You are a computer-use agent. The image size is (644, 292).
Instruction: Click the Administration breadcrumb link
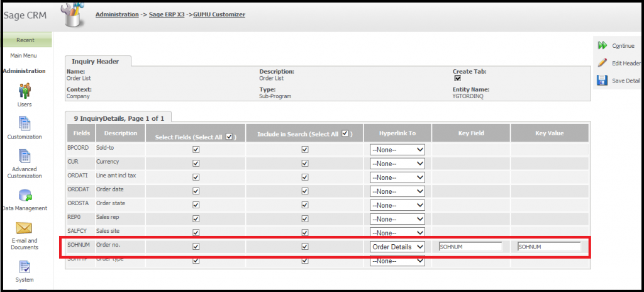pos(117,14)
